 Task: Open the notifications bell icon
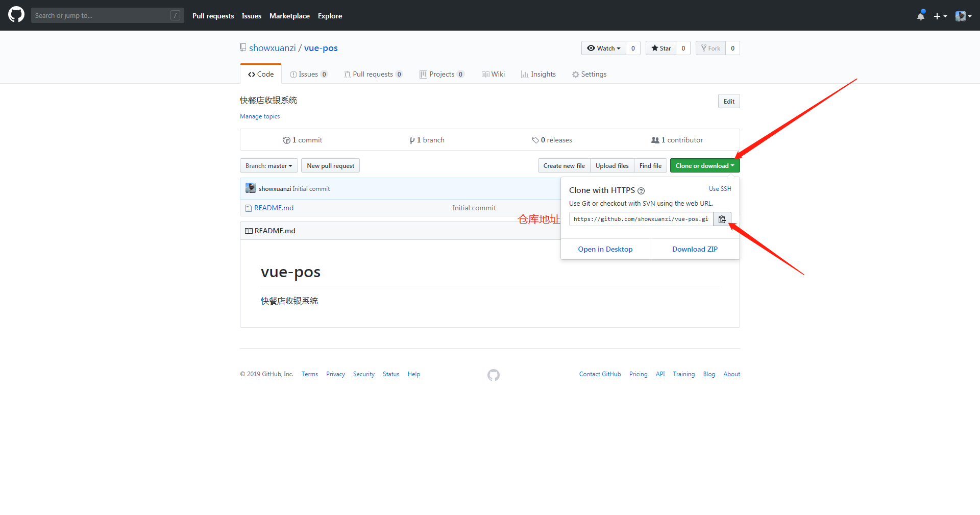921,15
